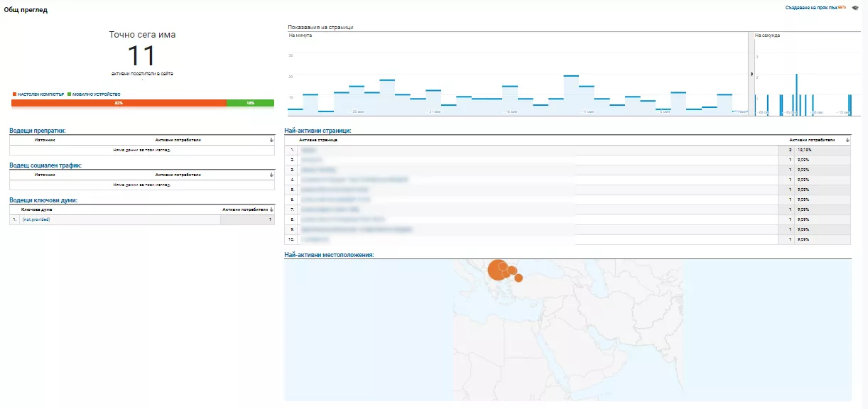Click the smallest orange bubble on the map

point(519,278)
